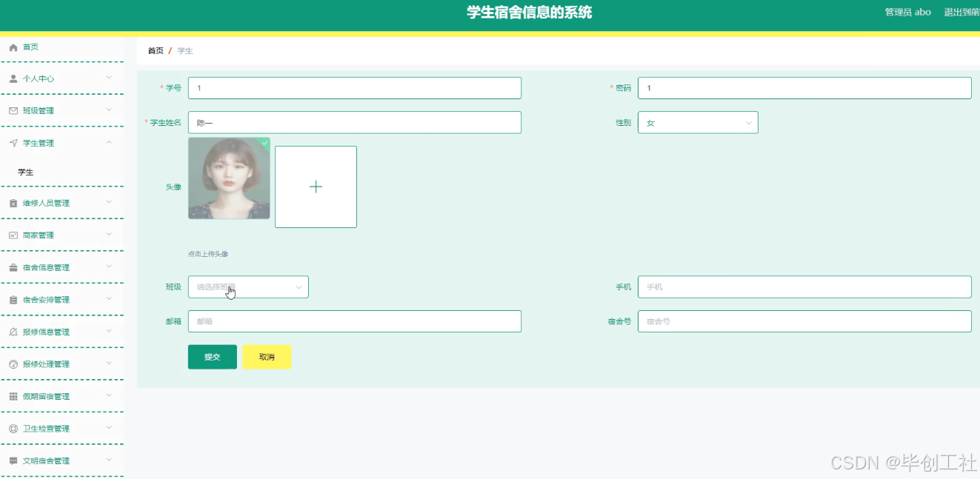Viewport: 980px width, 479px height.
Task: Click the 维修人员管理 sidebar icon
Action: 12,202
